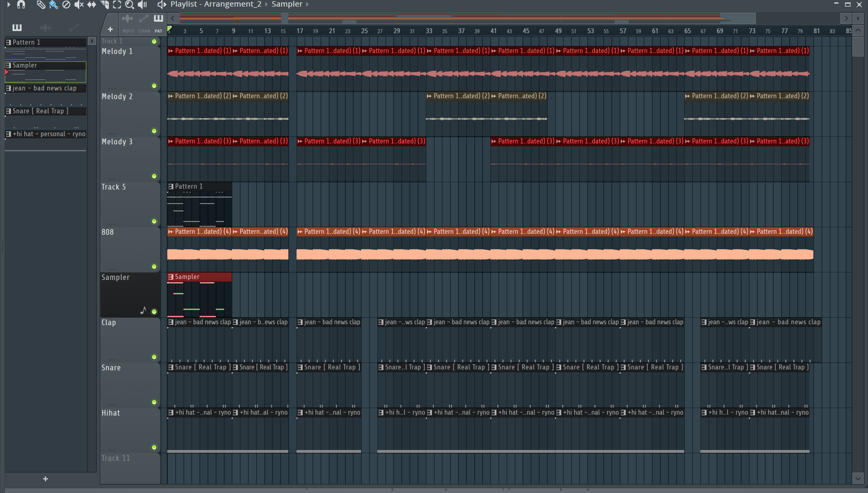Select the Zoom magnifier tool

pyautogui.click(x=129, y=5)
